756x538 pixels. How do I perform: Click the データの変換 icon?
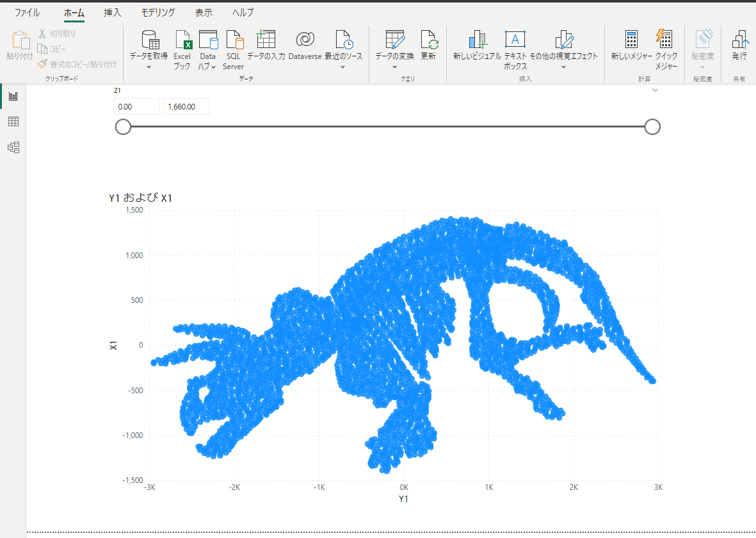(395, 40)
